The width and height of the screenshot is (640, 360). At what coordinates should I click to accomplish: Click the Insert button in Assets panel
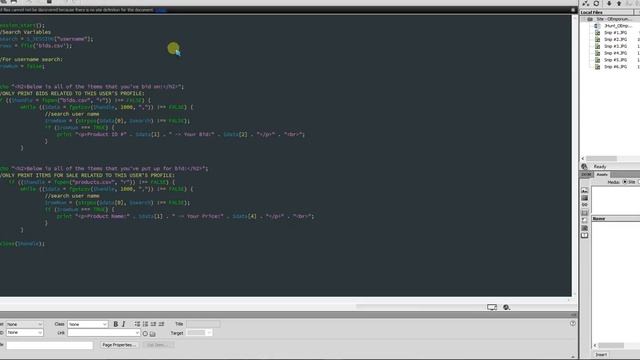click(601, 355)
